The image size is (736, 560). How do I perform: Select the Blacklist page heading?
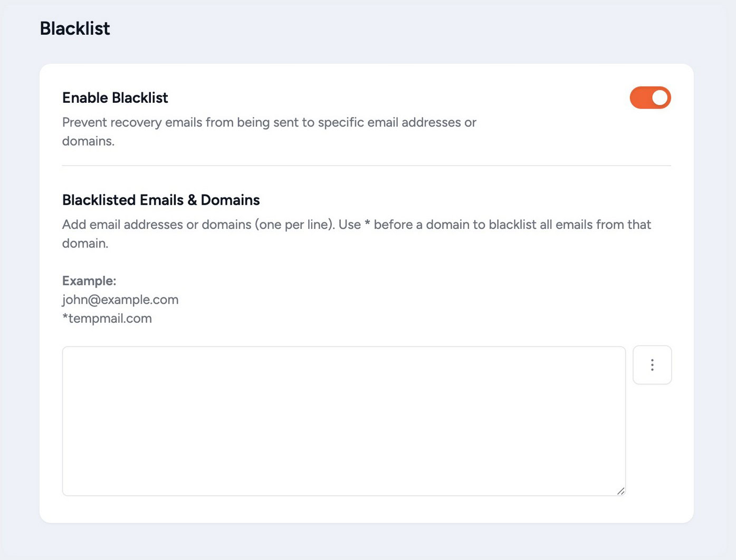tap(75, 28)
